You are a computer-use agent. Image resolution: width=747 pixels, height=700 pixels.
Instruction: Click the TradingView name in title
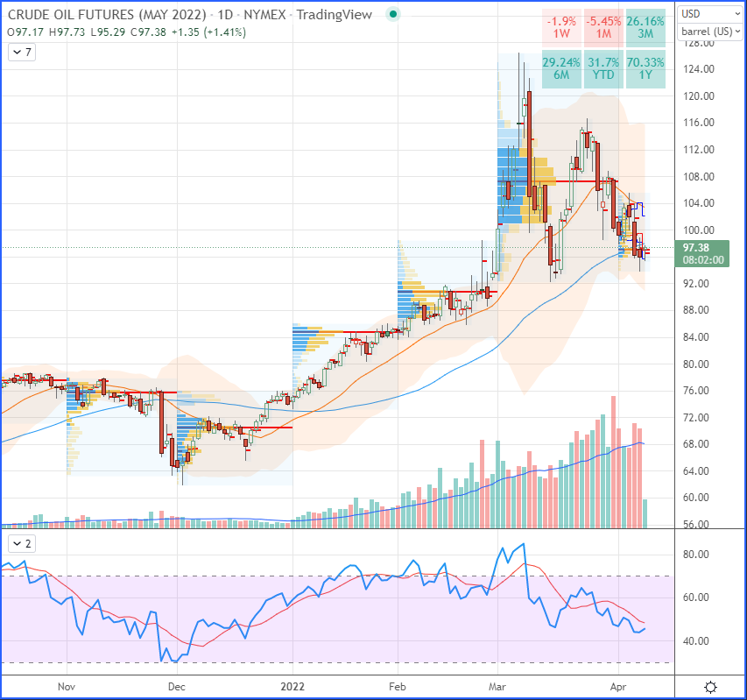[334, 15]
